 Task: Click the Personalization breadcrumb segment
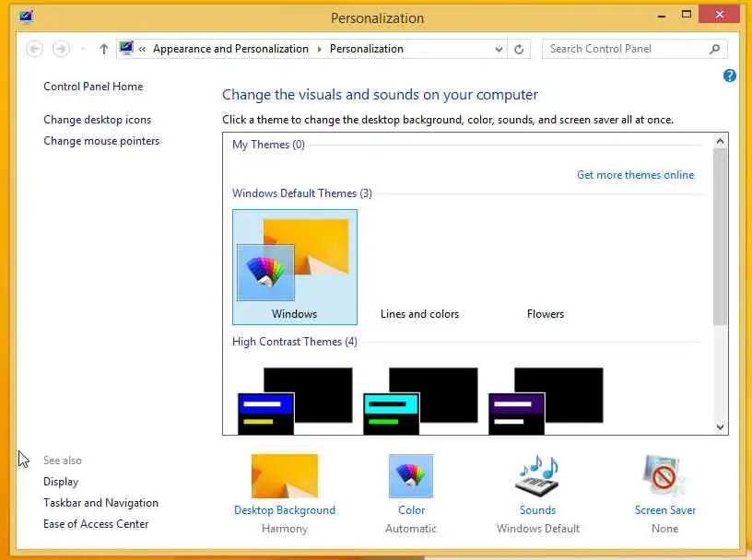pyautogui.click(x=367, y=49)
